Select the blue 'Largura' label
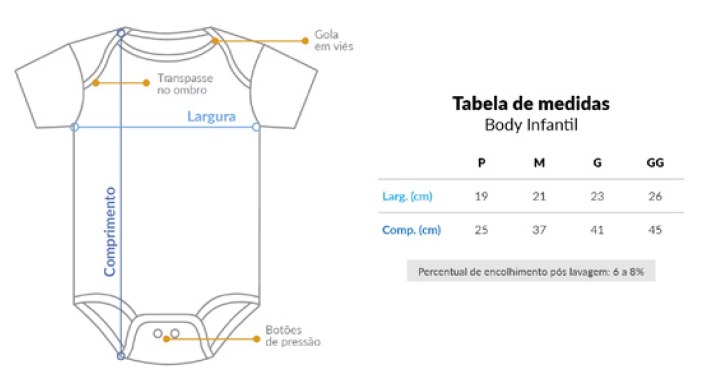The width and height of the screenshot is (702, 376). click(x=211, y=116)
